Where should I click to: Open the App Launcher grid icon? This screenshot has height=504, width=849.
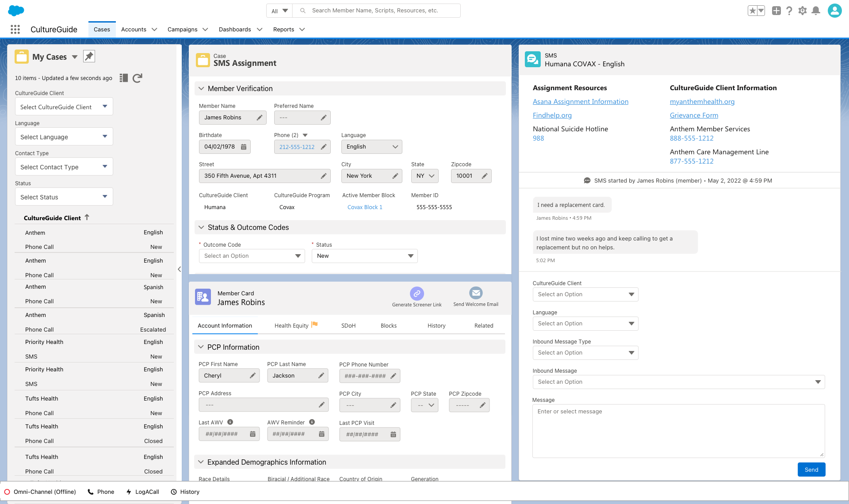point(15,29)
